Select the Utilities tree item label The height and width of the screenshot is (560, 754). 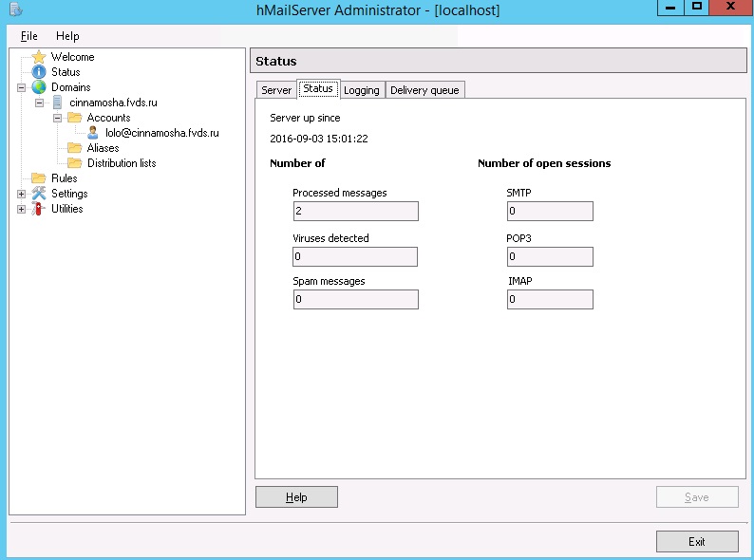click(66, 209)
